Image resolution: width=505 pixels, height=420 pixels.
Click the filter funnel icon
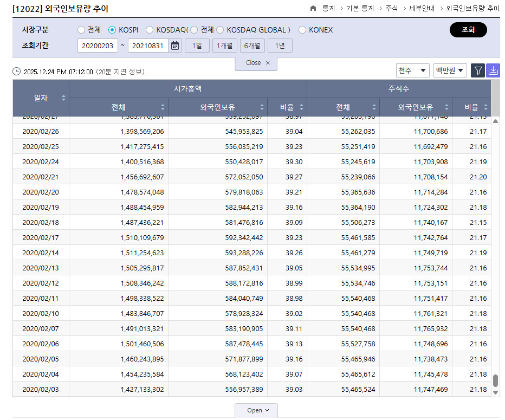coord(478,70)
